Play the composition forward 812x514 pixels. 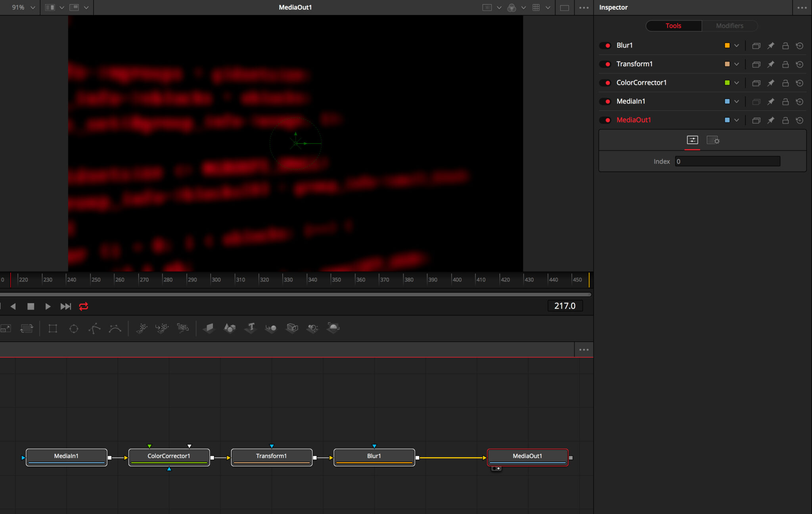[48, 306]
